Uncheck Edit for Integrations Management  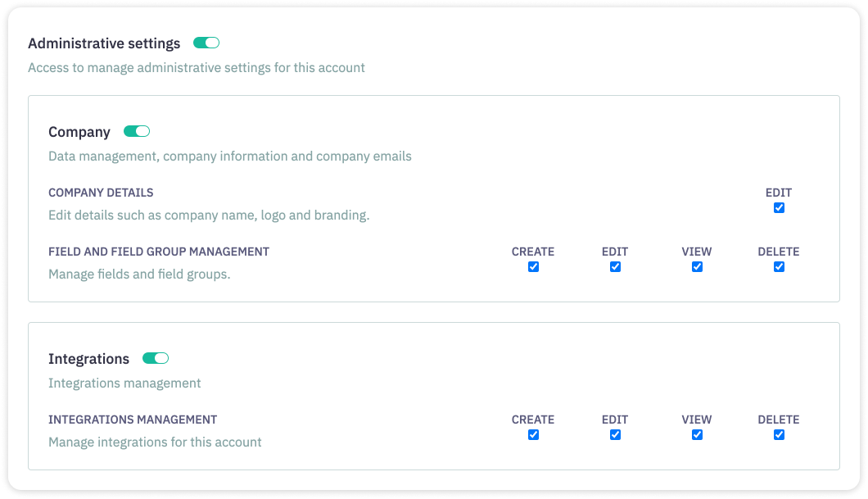pos(615,435)
